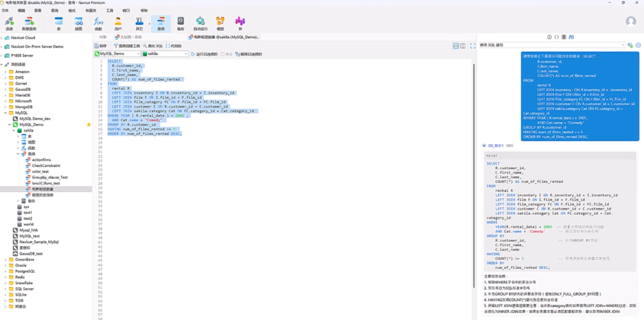Open the 备份 (Backup) toolbar icon
644x320 pixels.
tap(181, 24)
